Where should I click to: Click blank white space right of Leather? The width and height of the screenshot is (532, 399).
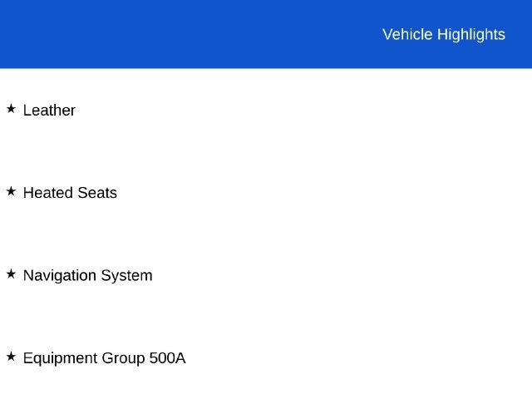(x=305, y=111)
